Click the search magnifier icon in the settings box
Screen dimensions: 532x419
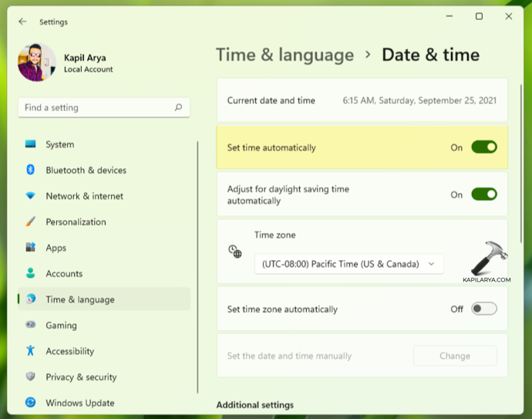[178, 108]
